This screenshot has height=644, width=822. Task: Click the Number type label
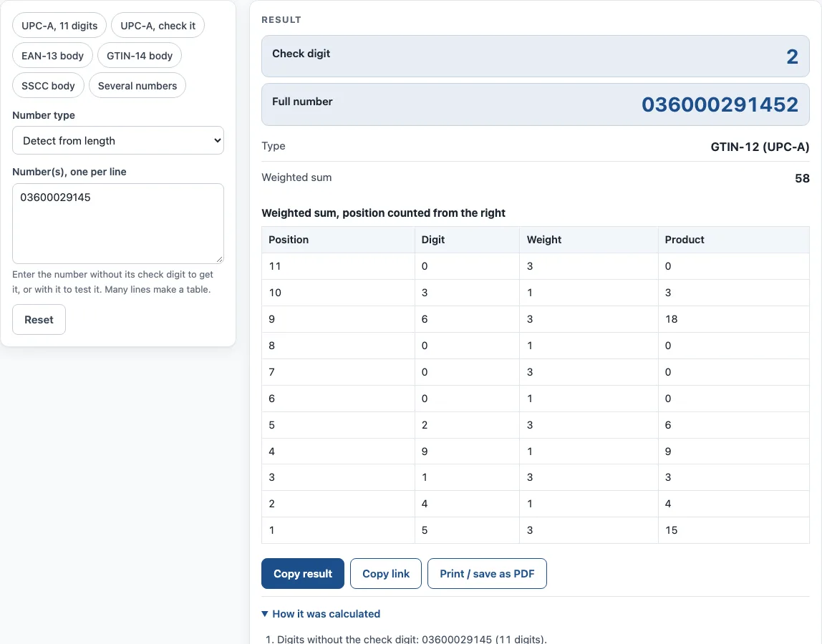point(44,115)
